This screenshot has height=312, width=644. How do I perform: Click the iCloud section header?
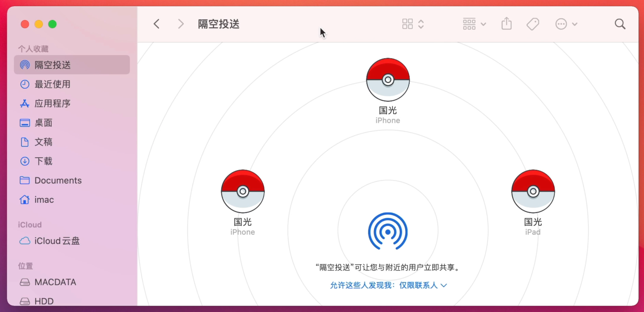(x=30, y=225)
